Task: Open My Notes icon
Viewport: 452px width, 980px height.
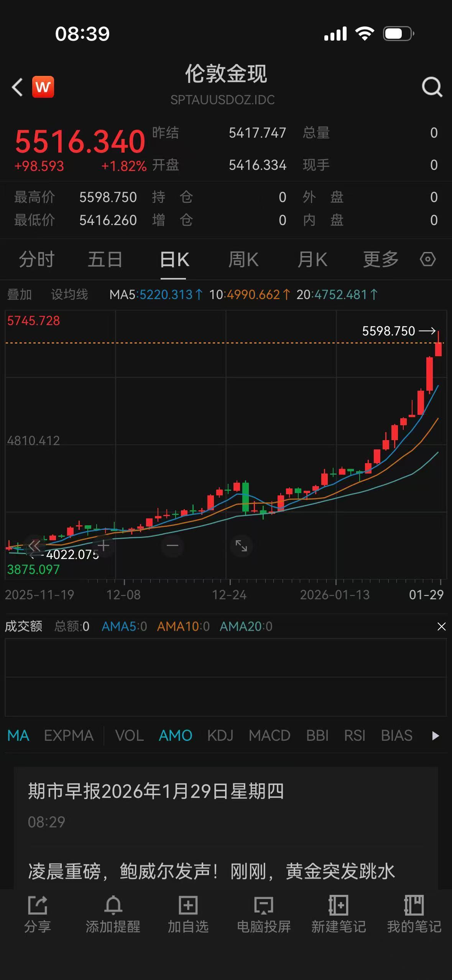Action: pos(414,914)
